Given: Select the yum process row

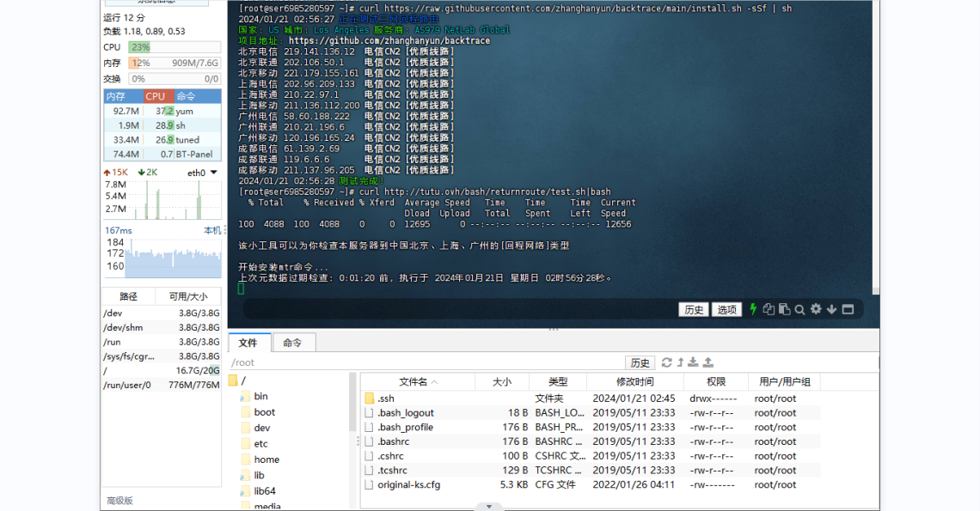Looking at the screenshot, I should [x=162, y=111].
